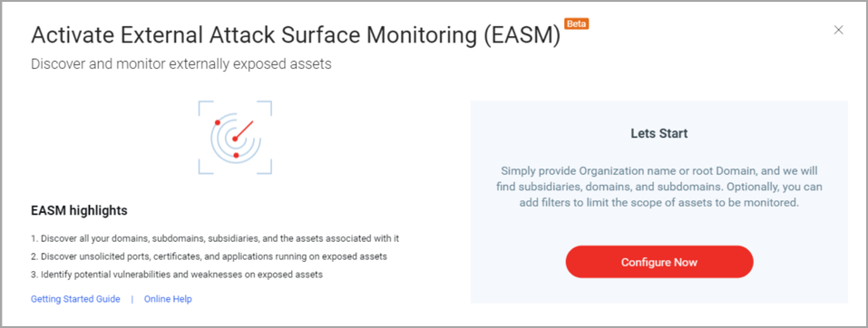
Task: Click highlight about identifying potential vulnerabilities
Action: pyautogui.click(x=177, y=275)
